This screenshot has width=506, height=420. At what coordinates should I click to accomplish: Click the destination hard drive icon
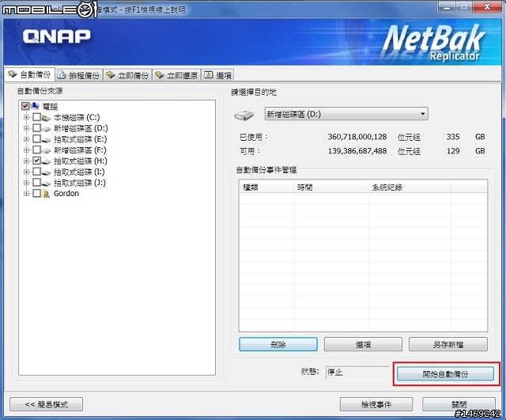click(244, 115)
